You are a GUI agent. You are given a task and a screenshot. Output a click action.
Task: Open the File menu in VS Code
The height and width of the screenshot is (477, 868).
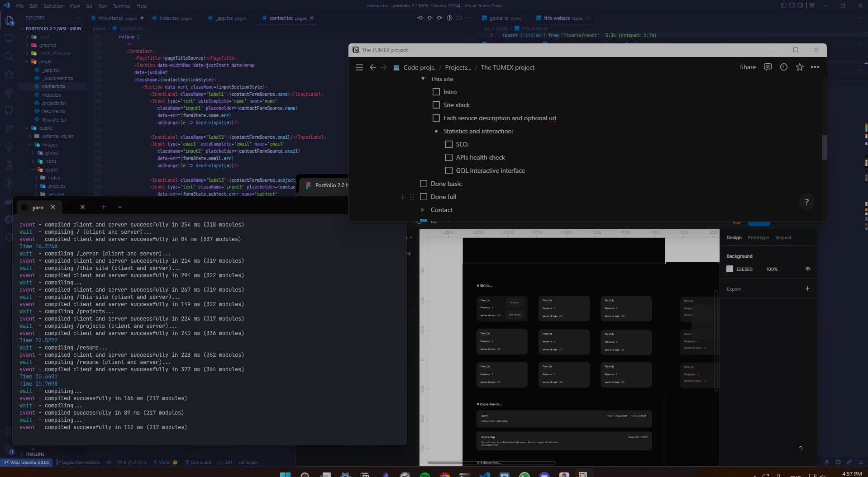19,6
